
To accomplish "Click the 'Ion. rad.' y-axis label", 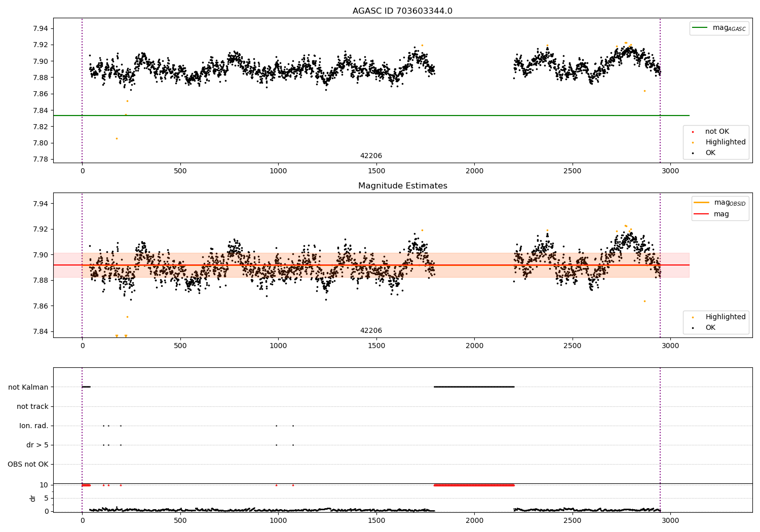I will [34, 426].
